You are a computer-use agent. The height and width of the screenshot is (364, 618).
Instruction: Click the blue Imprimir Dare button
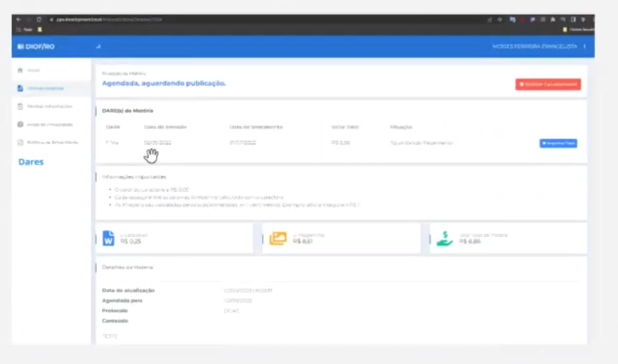pyautogui.click(x=558, y=143)
